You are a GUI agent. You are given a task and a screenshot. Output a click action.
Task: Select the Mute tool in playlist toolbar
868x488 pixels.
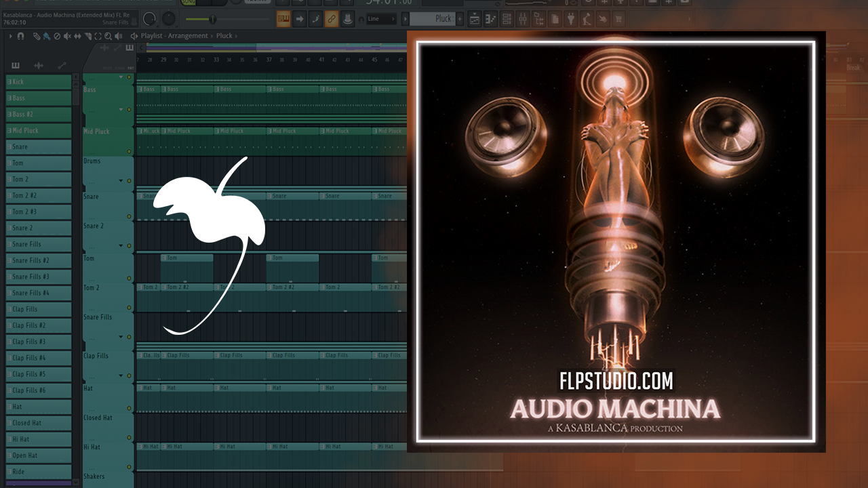(x=67, y=36)
